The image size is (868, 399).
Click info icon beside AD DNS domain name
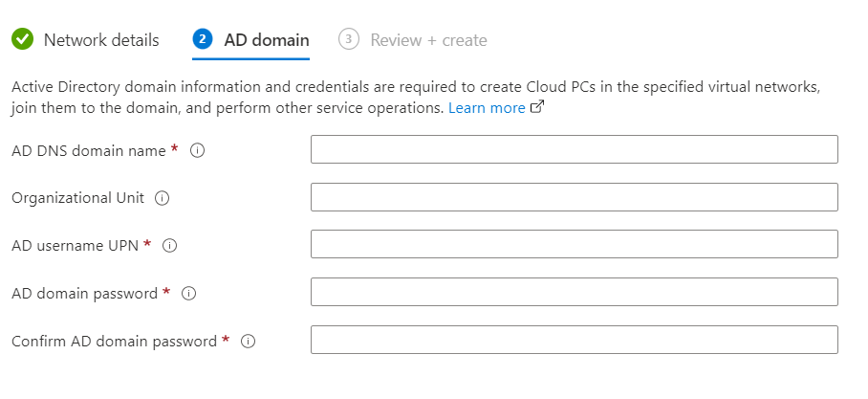coord(198,150)
